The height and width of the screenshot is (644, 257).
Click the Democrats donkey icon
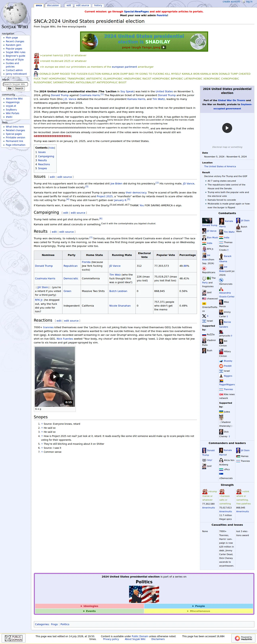click(221, 280)
